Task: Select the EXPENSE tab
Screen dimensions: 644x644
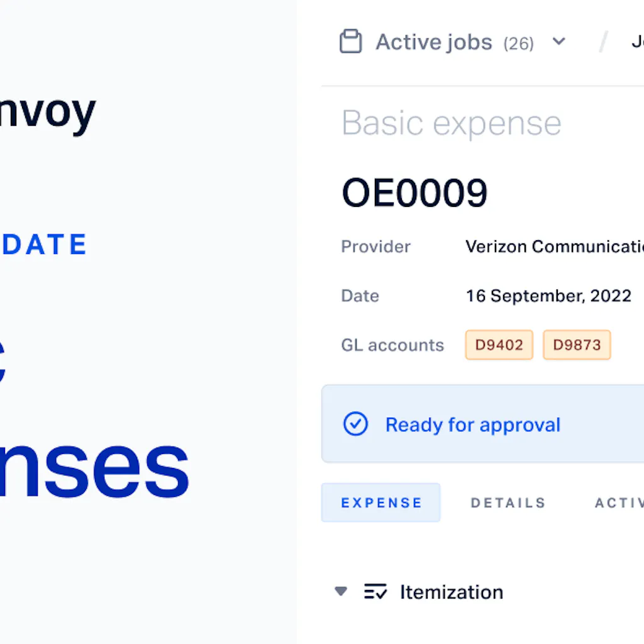Action: point(381,502)
